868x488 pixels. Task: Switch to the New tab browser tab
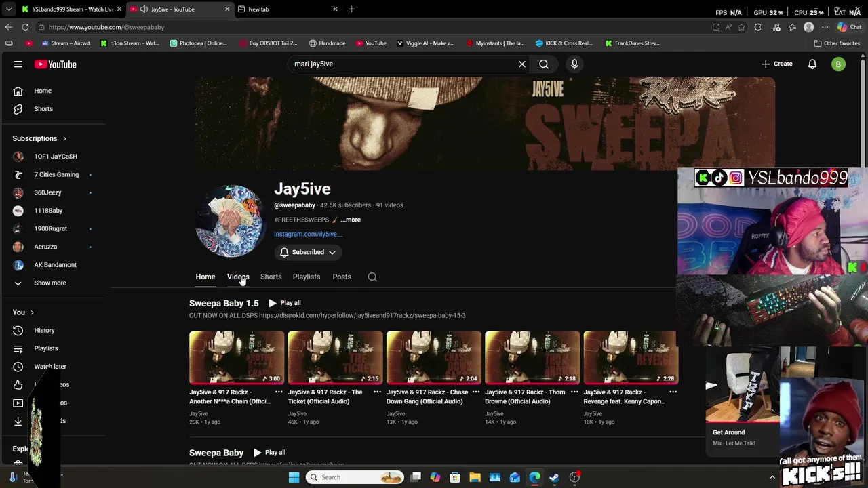288,9
